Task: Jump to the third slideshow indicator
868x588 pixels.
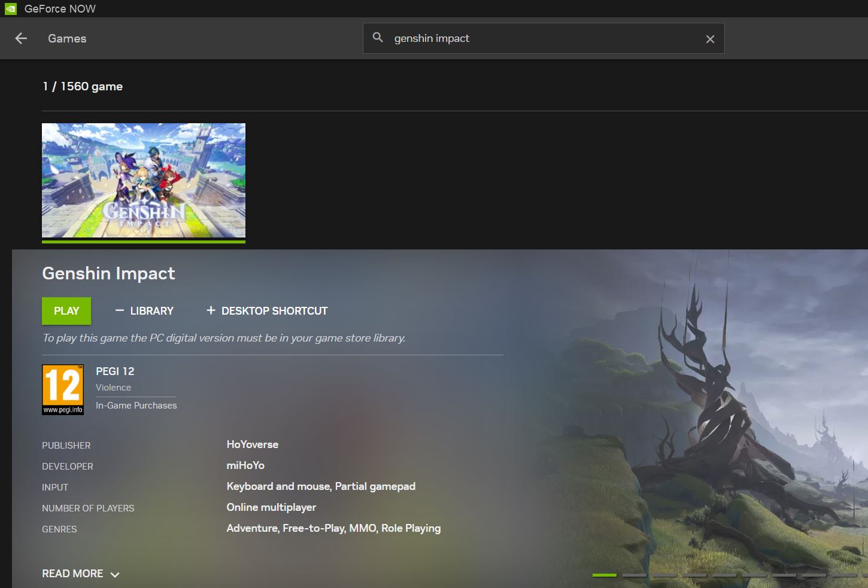Action: (x=664, y=575)
